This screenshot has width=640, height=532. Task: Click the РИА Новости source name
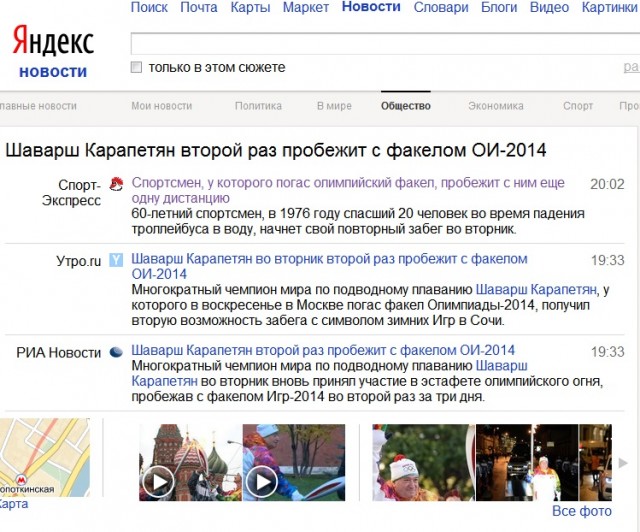58,353
